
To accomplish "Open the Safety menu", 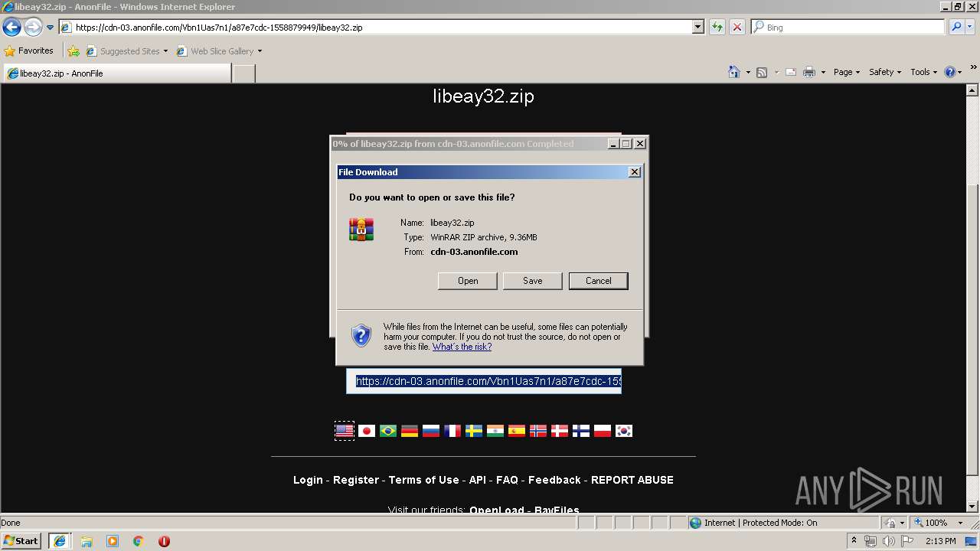I will click(x=884, y=72).
